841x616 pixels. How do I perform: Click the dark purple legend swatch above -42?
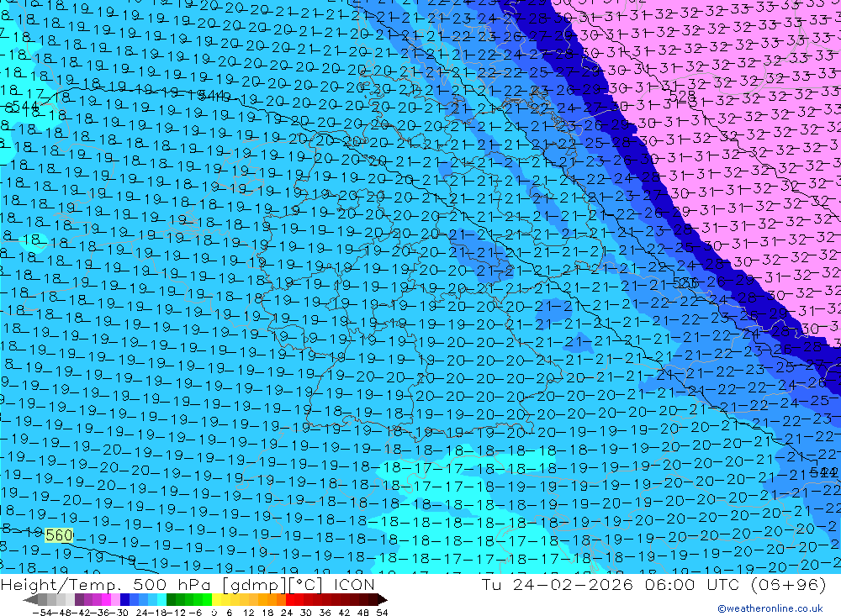tap(79, 599)
